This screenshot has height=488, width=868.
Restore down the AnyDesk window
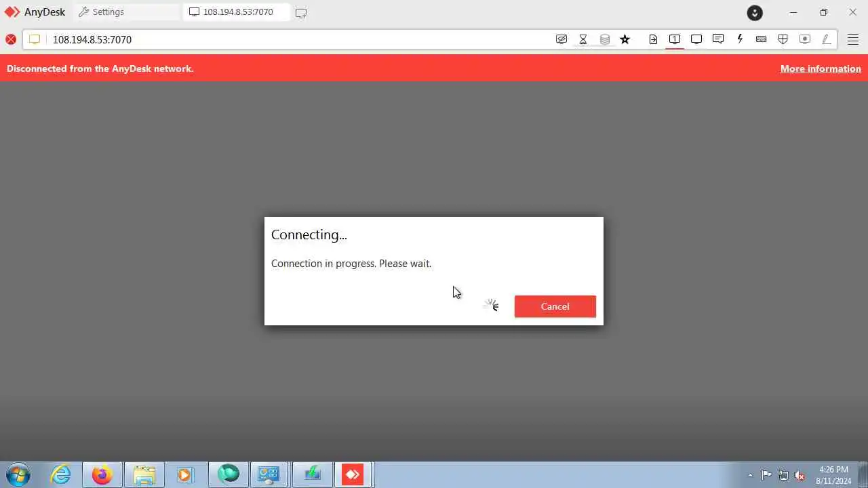824,12
